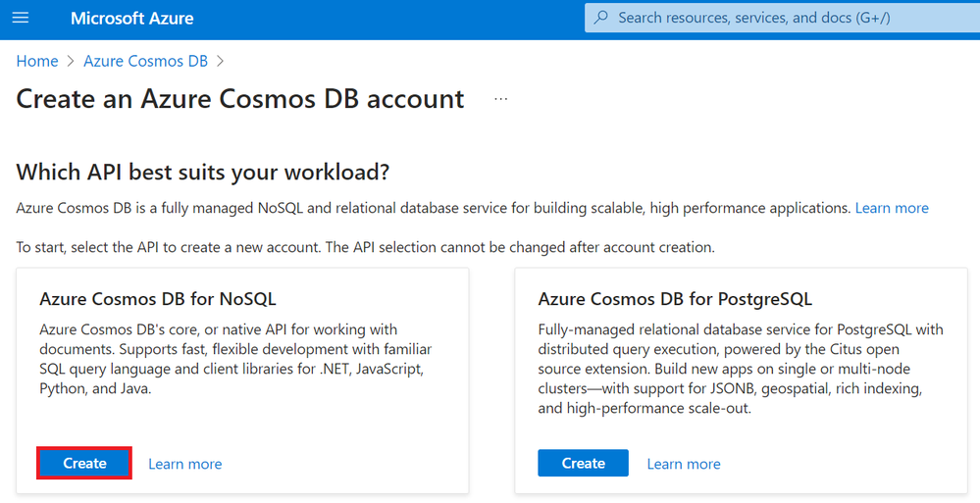Create an Azure Cosmos DB for PostgreSQL account
Image resolution: width=980 pixels, height=503 pixels.
click(583, 463)
